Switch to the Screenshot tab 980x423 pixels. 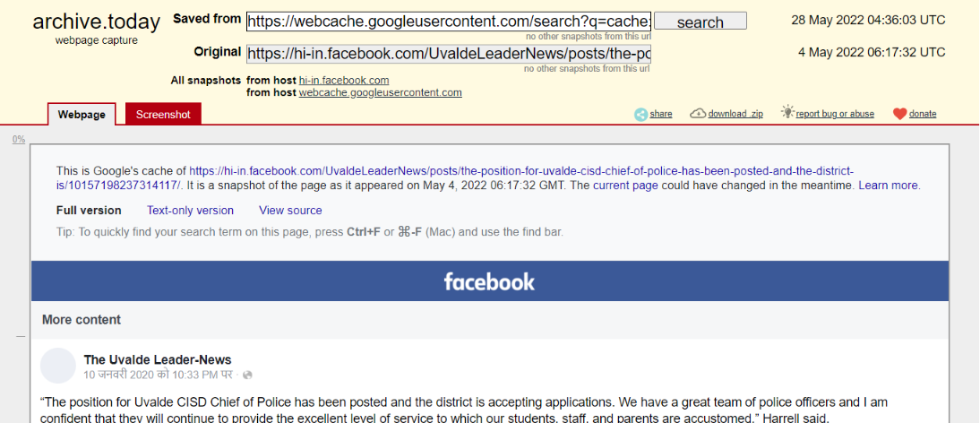[163, 115]
